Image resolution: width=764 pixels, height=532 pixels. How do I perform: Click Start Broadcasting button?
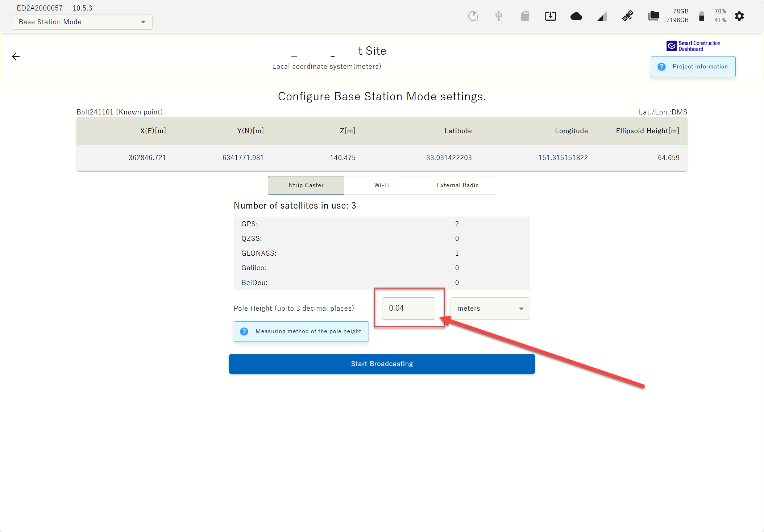382,364
